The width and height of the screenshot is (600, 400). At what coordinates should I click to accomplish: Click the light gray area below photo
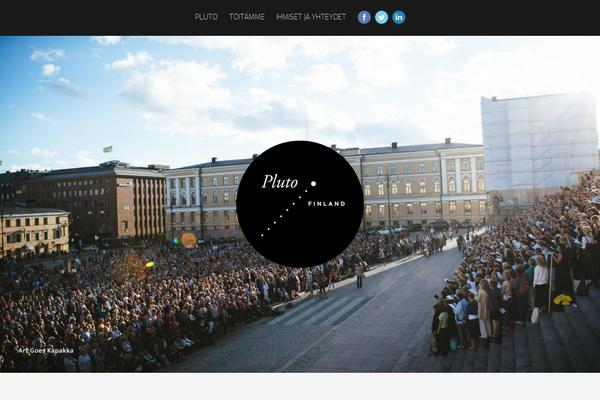[300, 387]
